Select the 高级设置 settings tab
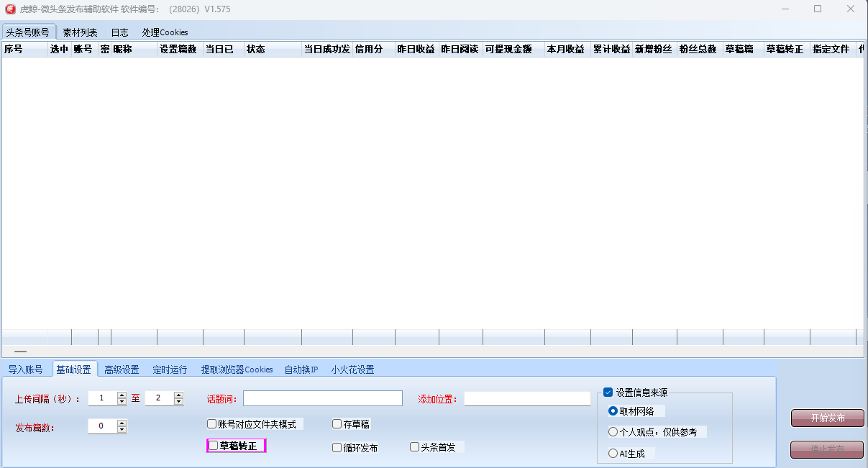868x468 pixels. [x=122, y=370]
